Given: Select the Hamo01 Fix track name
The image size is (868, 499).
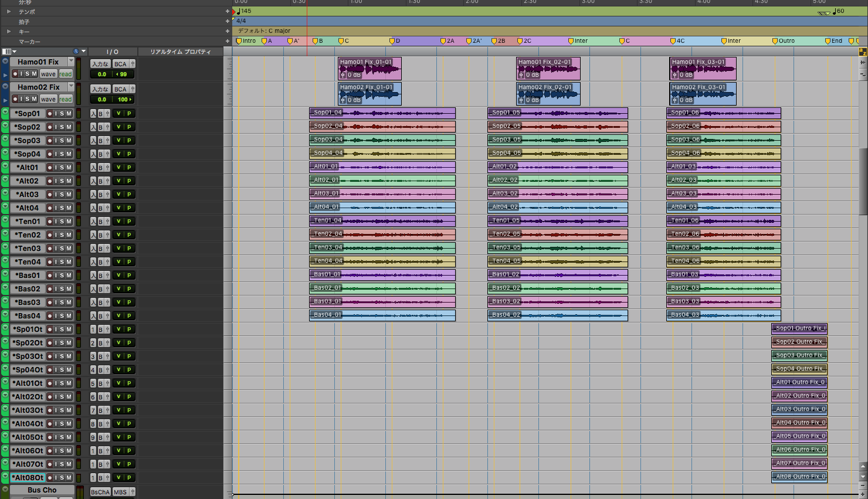Looking at the screenshot, I should pyautogui.click(x=38, y=62).
